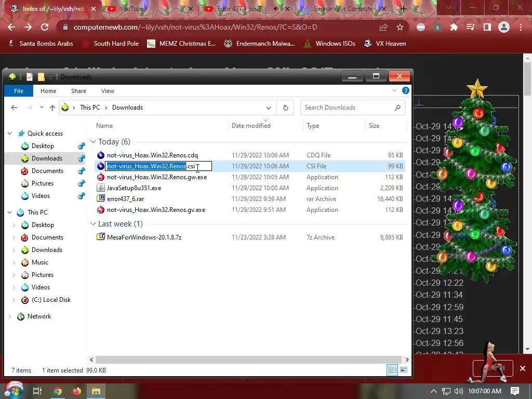532x399 pixels.
Task: Open South Hard Pole bookmark
Action: click(x=111, y=44)
